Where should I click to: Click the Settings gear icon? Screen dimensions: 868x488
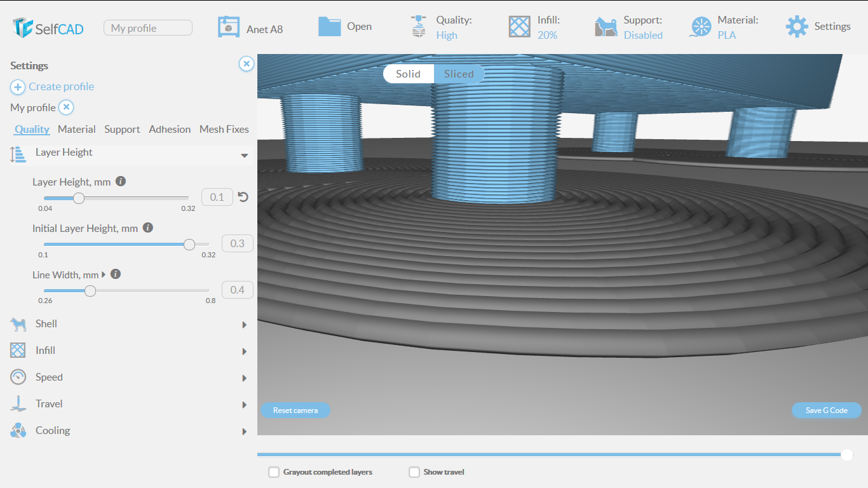(x=797, y=27)
